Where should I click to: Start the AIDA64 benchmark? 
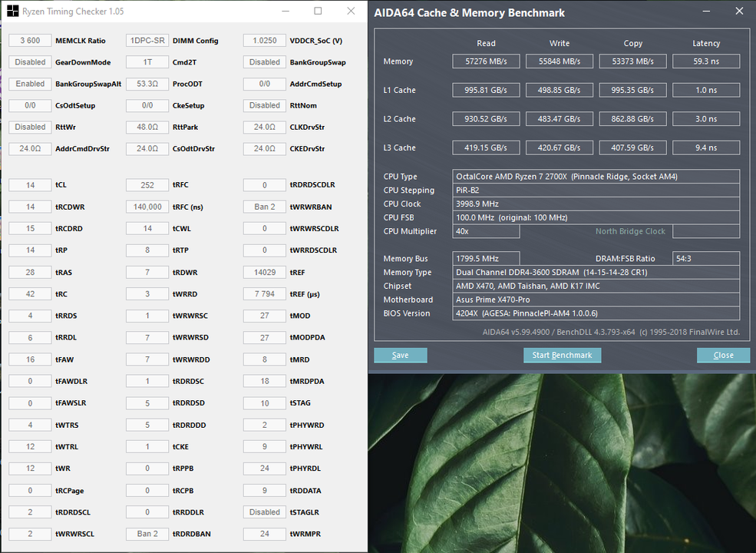click(x=562, y=355)
